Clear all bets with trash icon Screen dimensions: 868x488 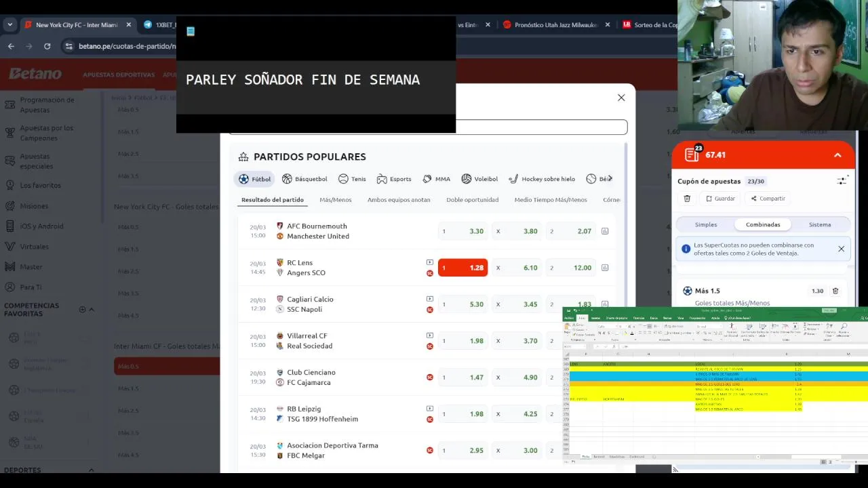click(687, 199)
